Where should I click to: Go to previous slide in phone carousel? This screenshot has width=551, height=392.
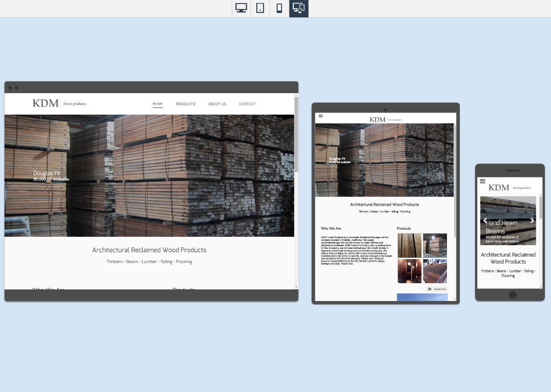pos(485,221)
